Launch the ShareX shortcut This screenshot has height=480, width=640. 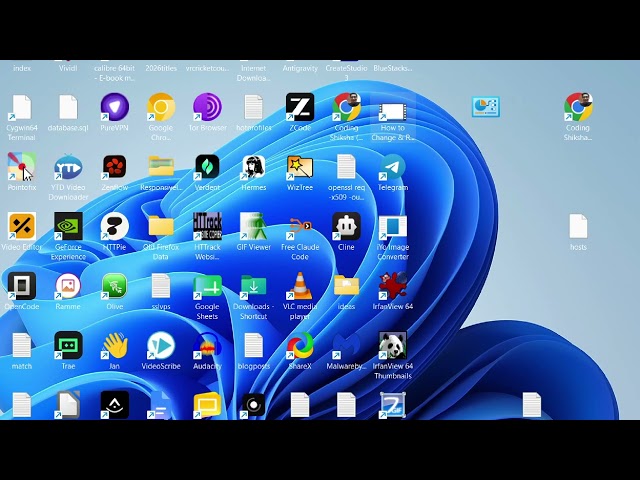[300, 345]
